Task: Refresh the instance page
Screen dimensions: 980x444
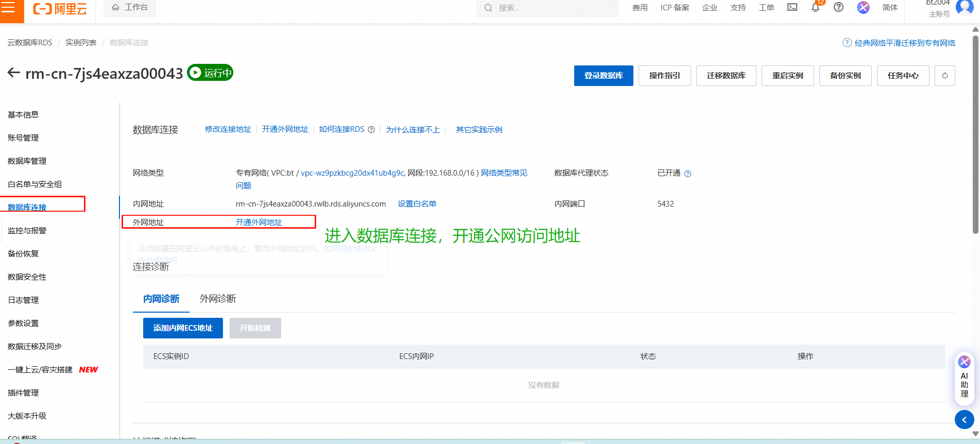Action: pyautogui.click(x=945, y=76)
